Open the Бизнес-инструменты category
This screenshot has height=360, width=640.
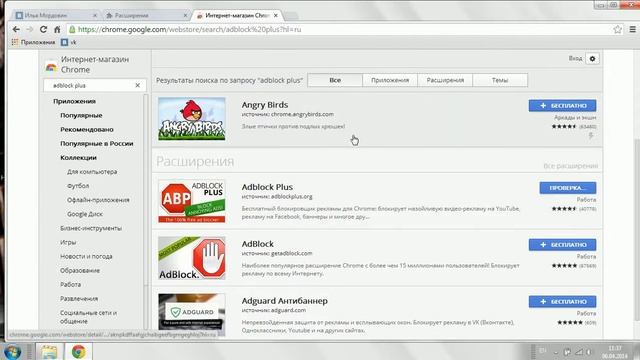click(91, 228)
